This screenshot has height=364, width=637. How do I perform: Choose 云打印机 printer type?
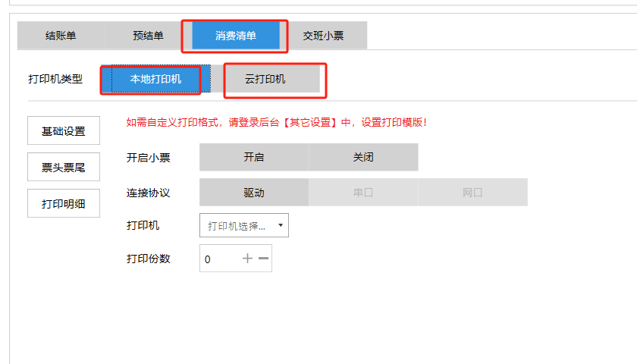[x=265, y=79]
